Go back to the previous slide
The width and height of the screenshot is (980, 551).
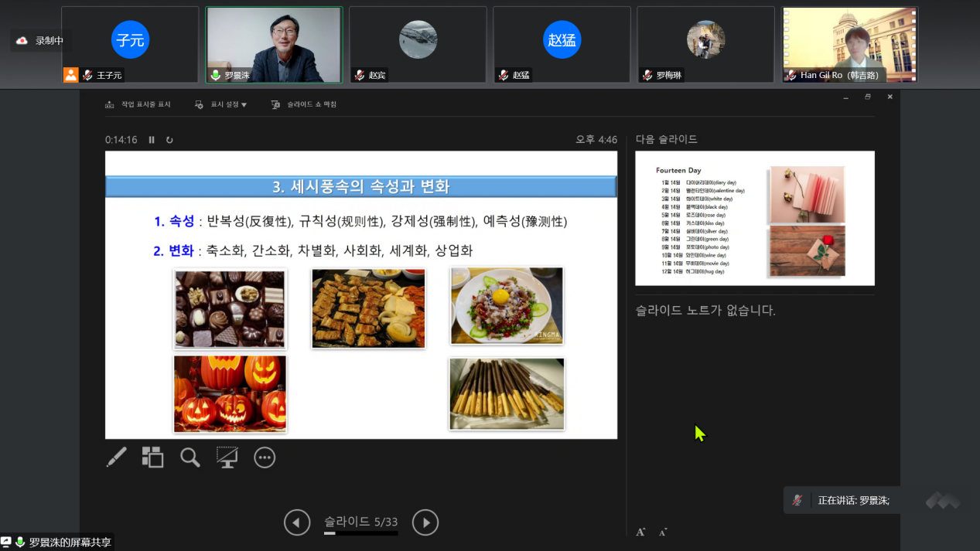pyautogui.click(x=297, y=522)
